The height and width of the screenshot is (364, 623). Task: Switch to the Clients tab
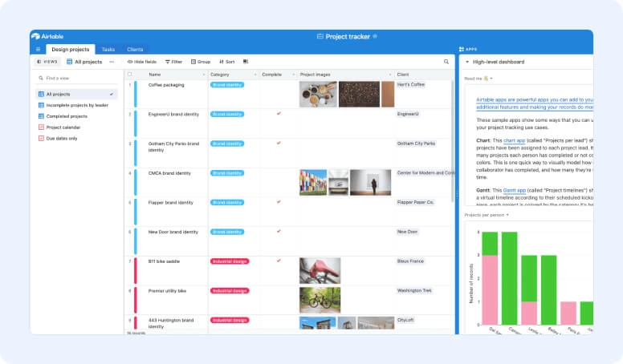tap(135, 50)
